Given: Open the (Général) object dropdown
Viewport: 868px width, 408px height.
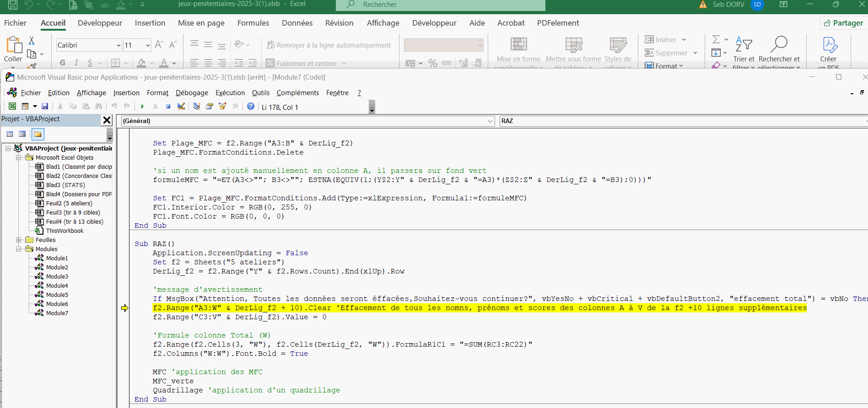Looking at the screenshot, I should coord(490,121).
